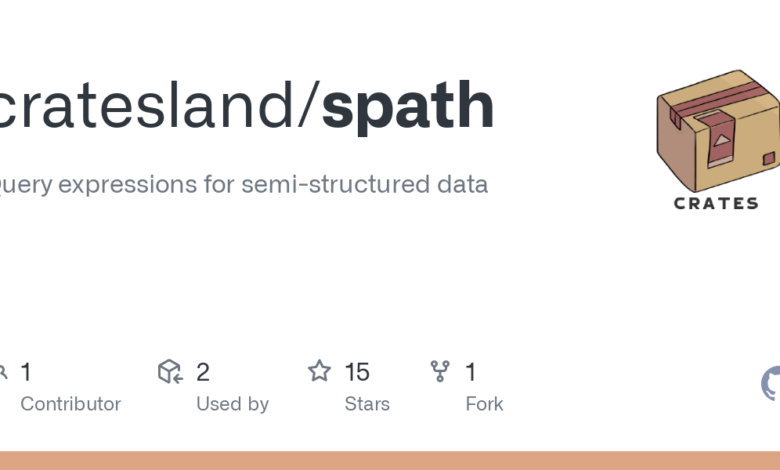
Task: Click the CRATES caption under the box
Action: (716, 203)
